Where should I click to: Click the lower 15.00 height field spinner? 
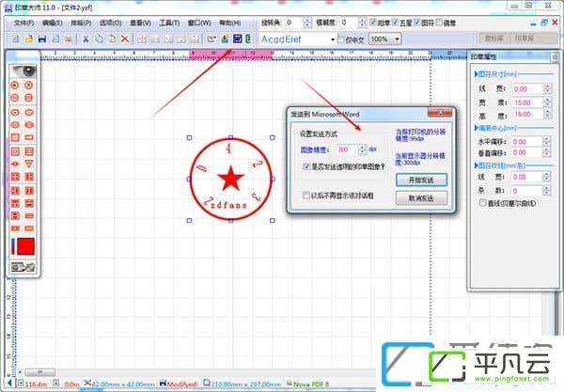click(x=547, y=115)
